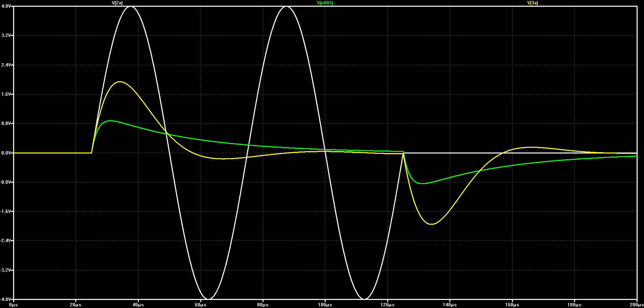This screenshot has width=644, height=308.
Task: Pick the 140µs tick label
Action: click(x=450, y=305)
